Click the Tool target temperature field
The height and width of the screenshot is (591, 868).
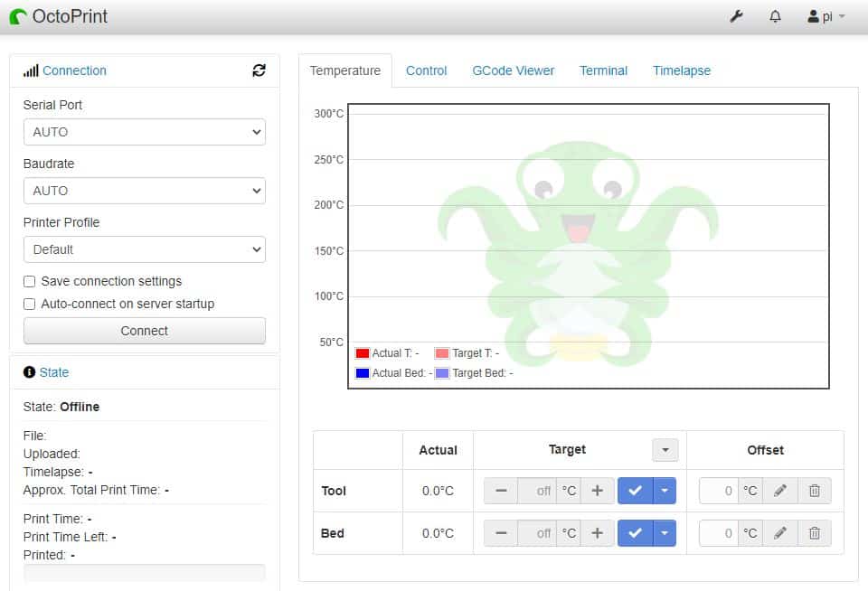[x=537, y=491]
